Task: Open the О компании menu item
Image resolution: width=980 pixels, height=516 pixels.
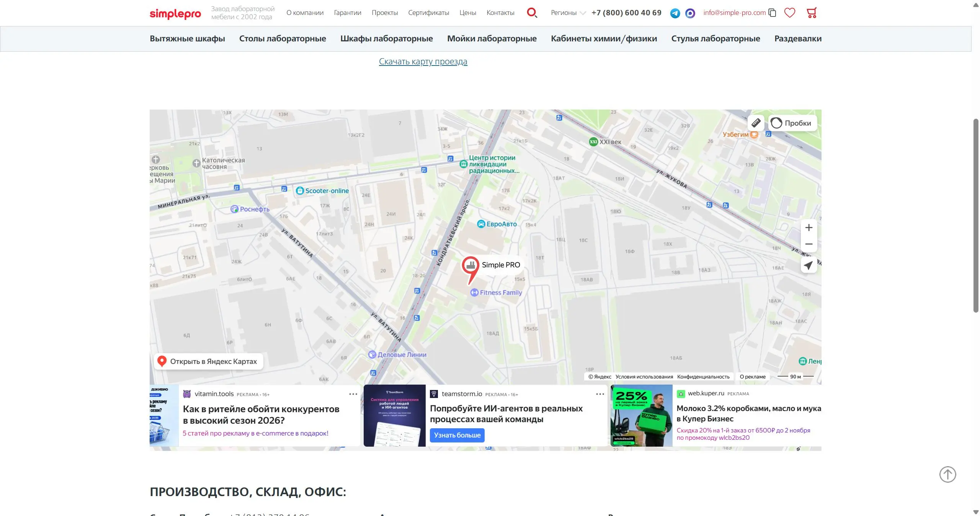Action: pyautogui.click(x=305, y=13)
